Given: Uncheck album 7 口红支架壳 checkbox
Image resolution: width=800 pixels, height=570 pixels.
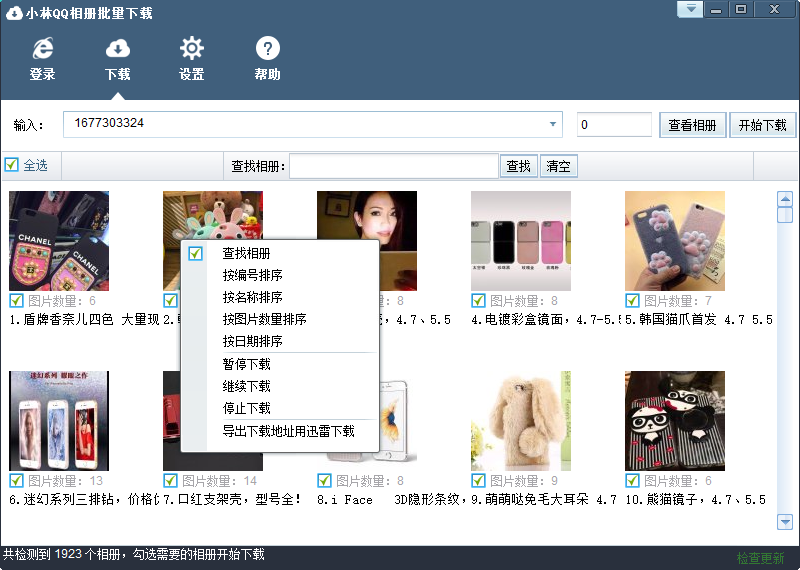Looking at the screenshot, I should pyautogui.click(x=170, y=480).
